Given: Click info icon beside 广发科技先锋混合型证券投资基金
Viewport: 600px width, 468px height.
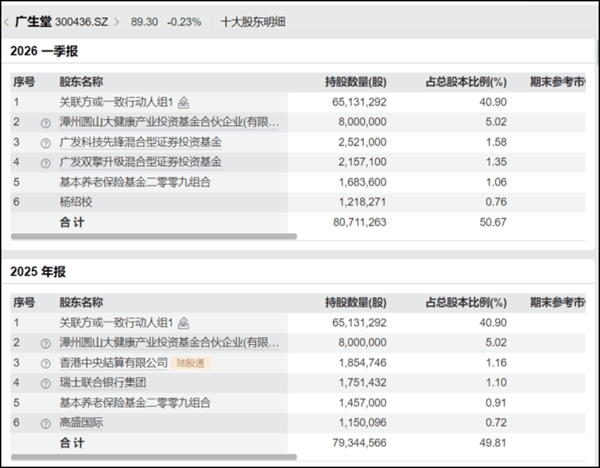Looking at the screenshot, I should click(x=46, y=143).
